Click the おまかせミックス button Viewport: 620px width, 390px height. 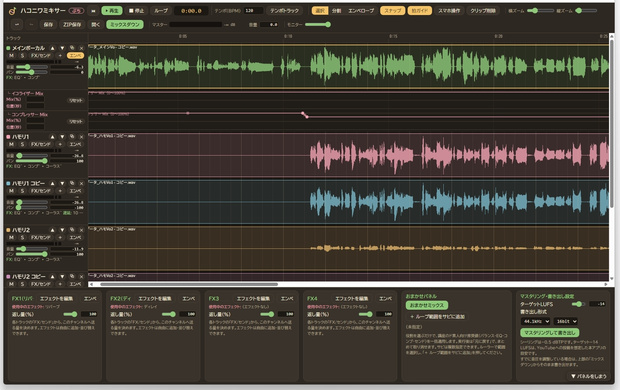(427, 305)
